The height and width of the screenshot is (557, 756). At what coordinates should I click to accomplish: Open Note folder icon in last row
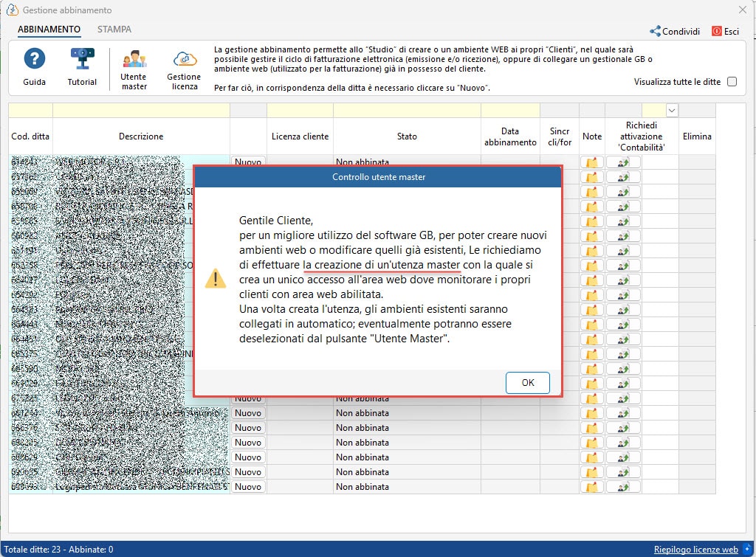(x=591, y=487)
